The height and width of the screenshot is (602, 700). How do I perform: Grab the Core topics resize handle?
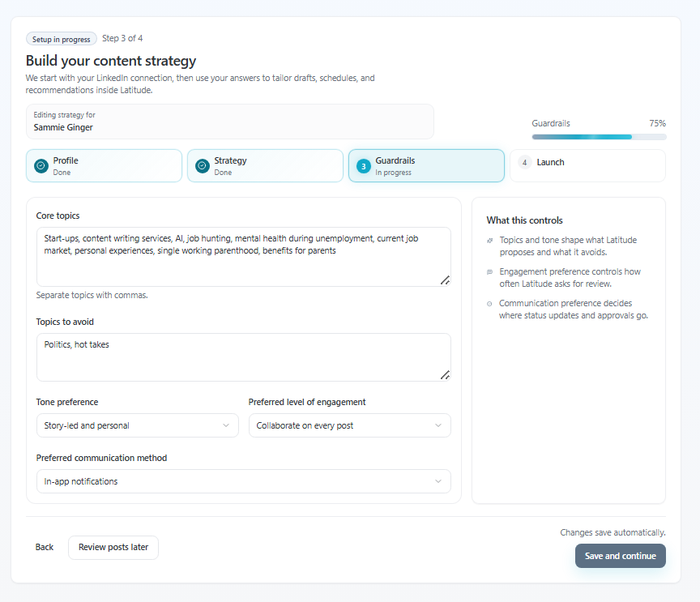445,280
